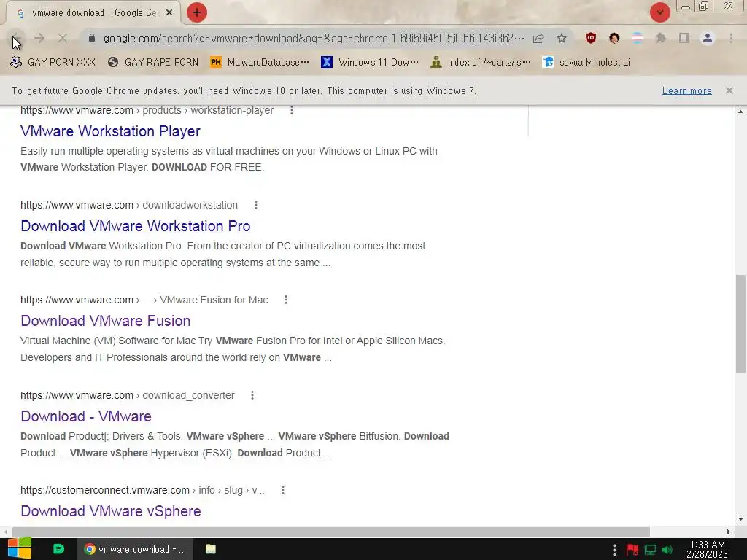Click the 'products › workstation-player' breadcrumb text
747x560 pixels.
208,111
